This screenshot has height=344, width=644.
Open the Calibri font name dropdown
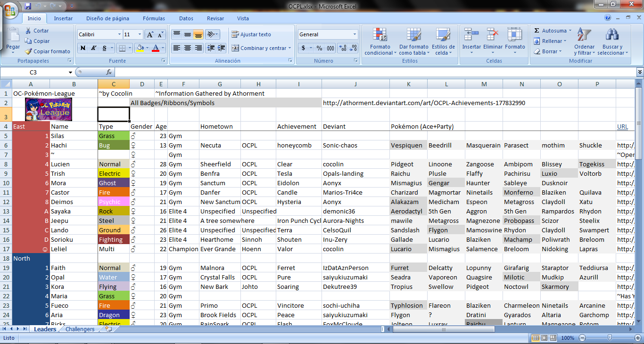pos(119,34)
